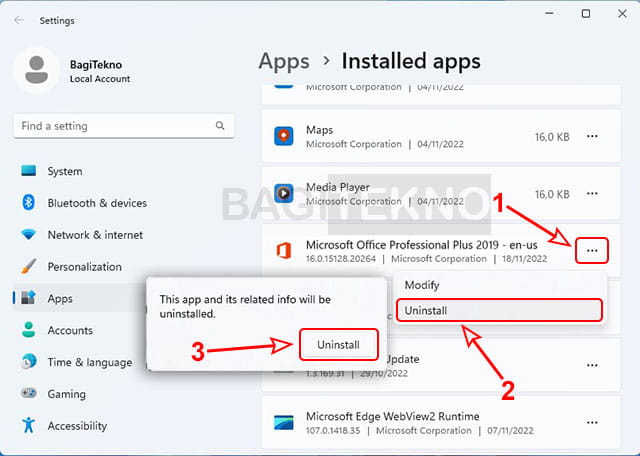Click the Bluetooth icon
Screen dimensions: 640x456
[29, 202]
